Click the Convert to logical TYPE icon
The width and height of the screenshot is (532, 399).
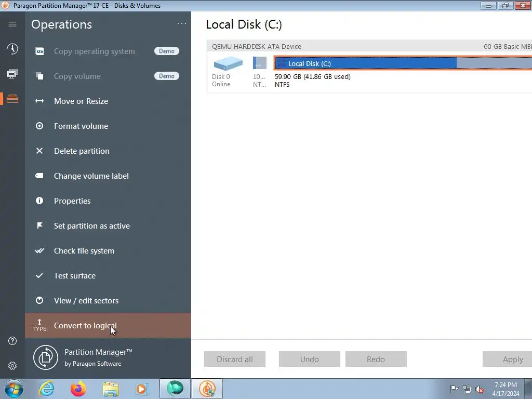39,325
